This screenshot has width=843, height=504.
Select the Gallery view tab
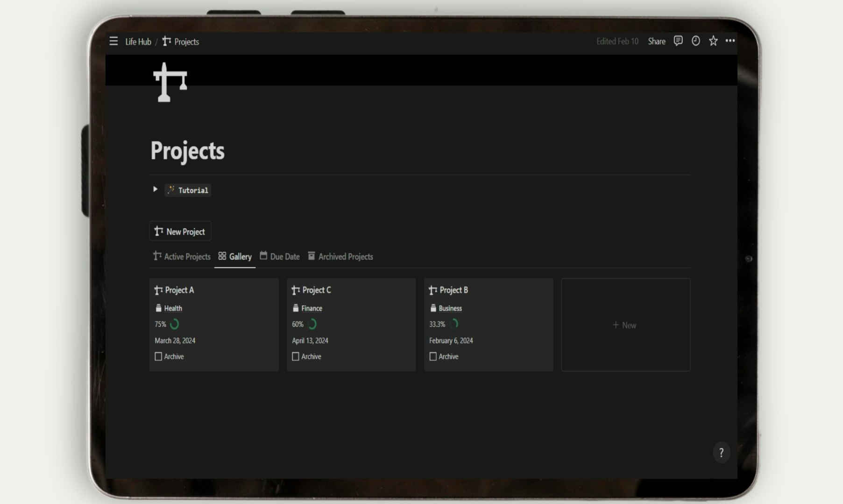point(235,256)
